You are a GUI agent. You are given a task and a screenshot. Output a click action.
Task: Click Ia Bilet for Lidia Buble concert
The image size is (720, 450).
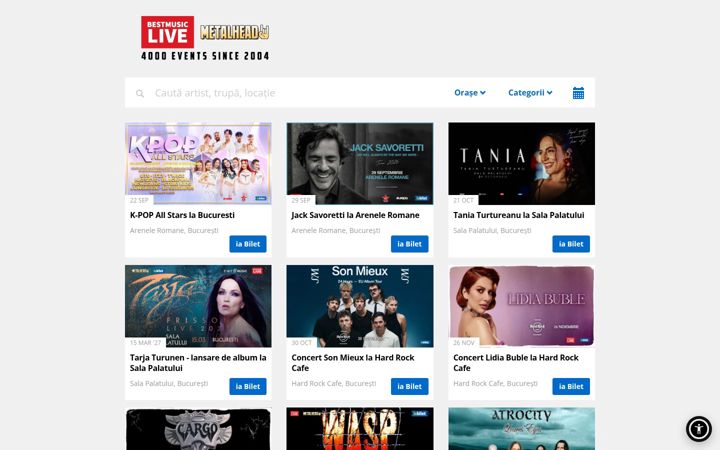tap(571, 386)
